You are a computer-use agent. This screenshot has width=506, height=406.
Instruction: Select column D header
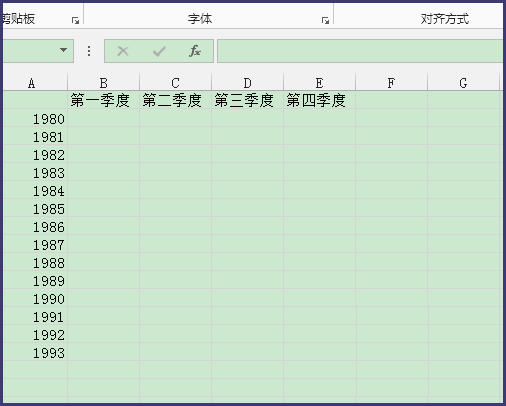[247, 83]
